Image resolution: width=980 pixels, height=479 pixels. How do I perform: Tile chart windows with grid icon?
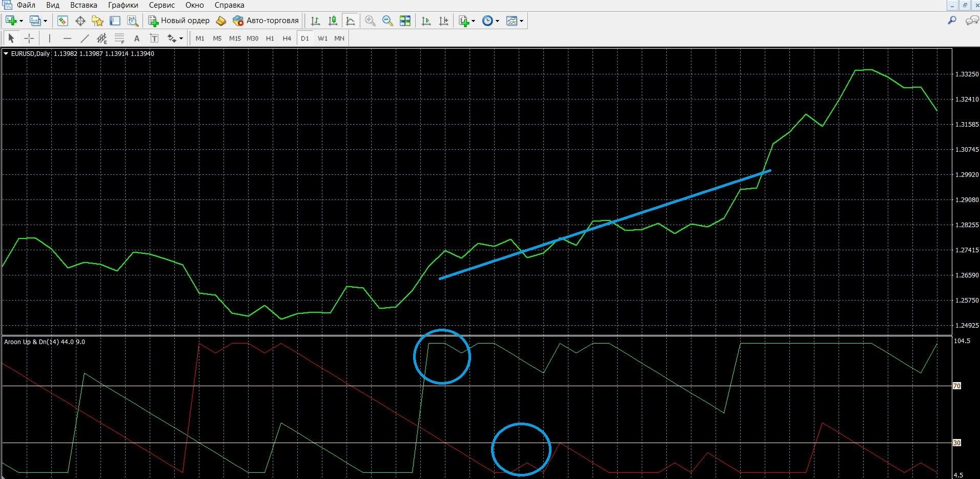(405, 21)
